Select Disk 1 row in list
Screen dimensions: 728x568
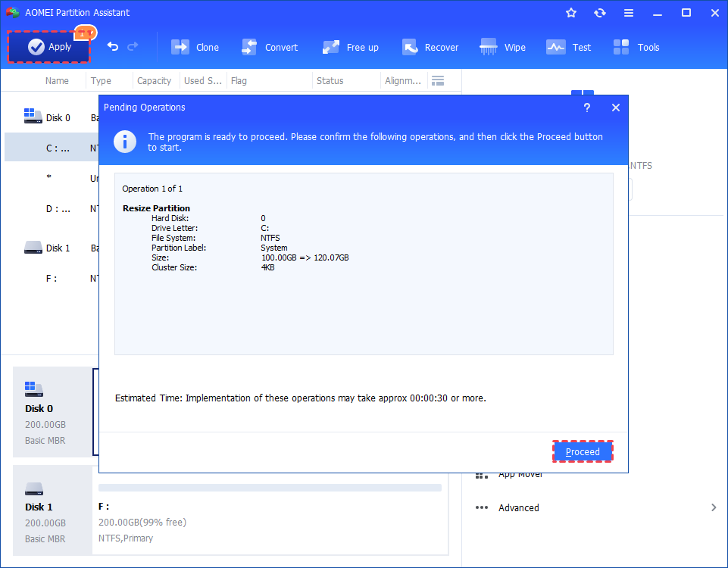(x=52, y=248)
